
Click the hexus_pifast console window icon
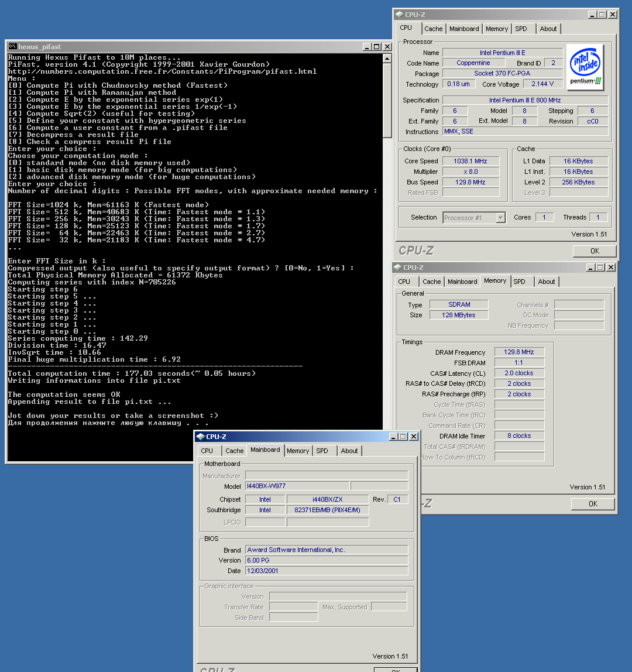click(12, 46)
